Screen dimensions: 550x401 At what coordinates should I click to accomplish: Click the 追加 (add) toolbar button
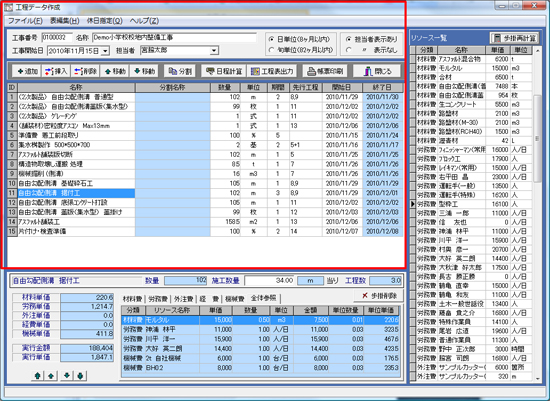click(27, 71)
